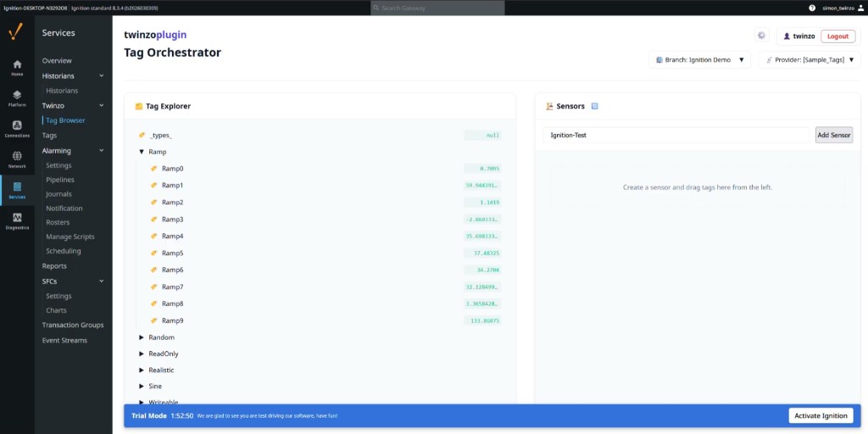Select the Ramp5 value 37.48325

pyautogui.click(x=482, y=253)
